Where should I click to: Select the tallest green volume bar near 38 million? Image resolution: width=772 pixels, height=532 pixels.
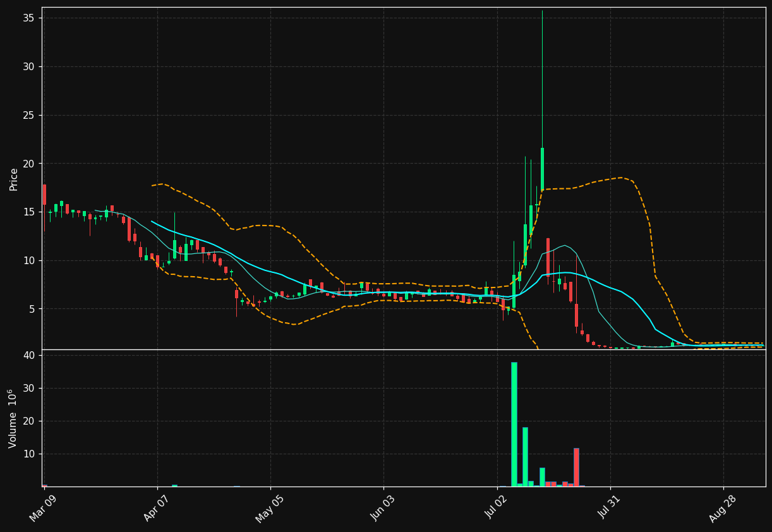514,424
